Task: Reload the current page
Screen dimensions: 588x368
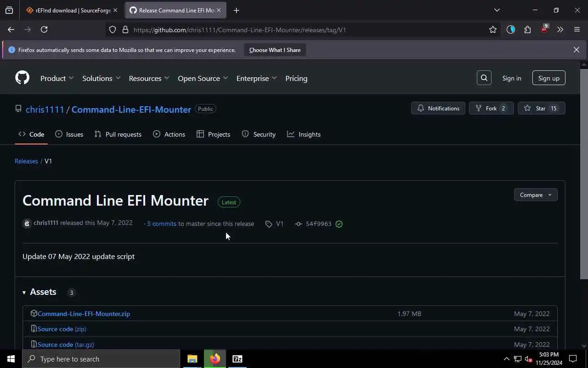Action: pyautogui.click(x=44, y=29)
